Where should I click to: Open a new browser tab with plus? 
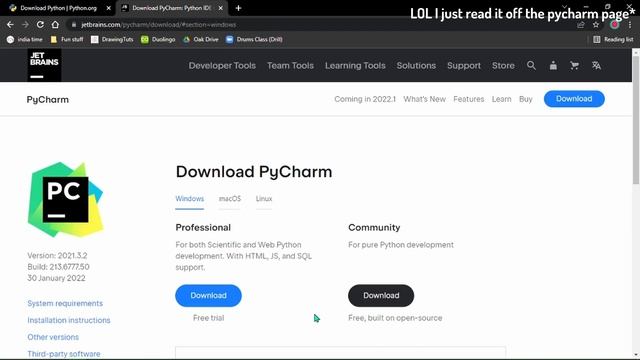coord(238,8)
